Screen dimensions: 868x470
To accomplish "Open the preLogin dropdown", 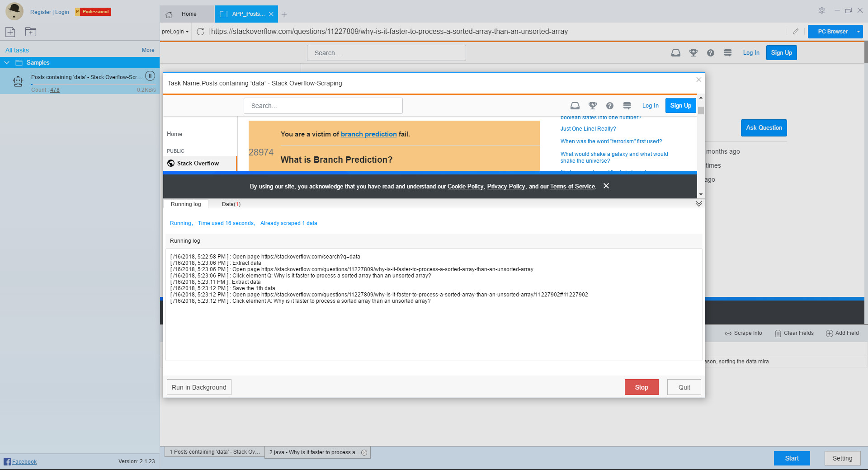I will pyautogui.click(x=175, y=32).
